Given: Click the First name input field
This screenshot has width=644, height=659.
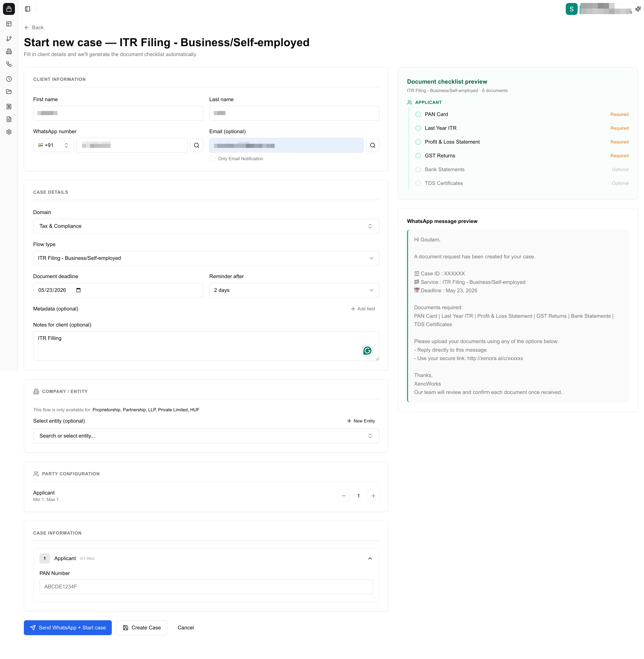Looking at the screenshot, I should (118, 113).
